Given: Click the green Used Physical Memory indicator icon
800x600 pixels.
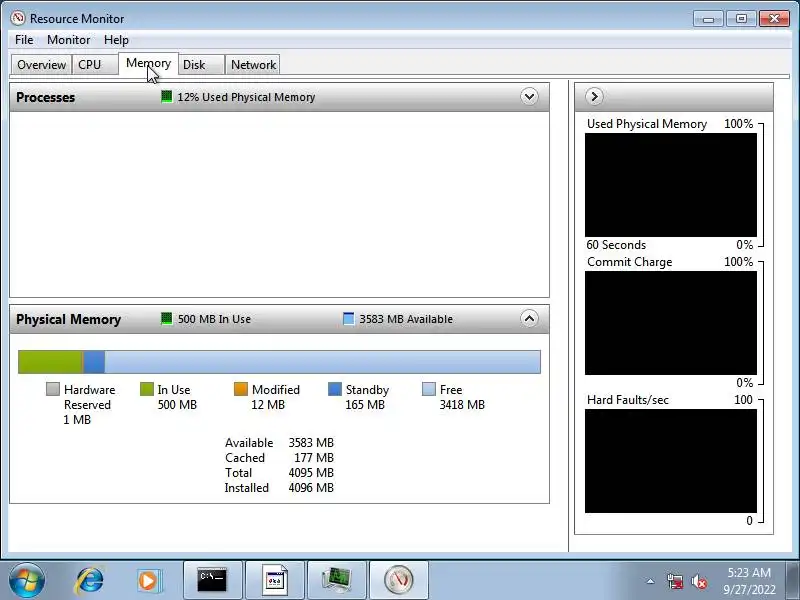Looking at the screenshot, I should [166, 96].
